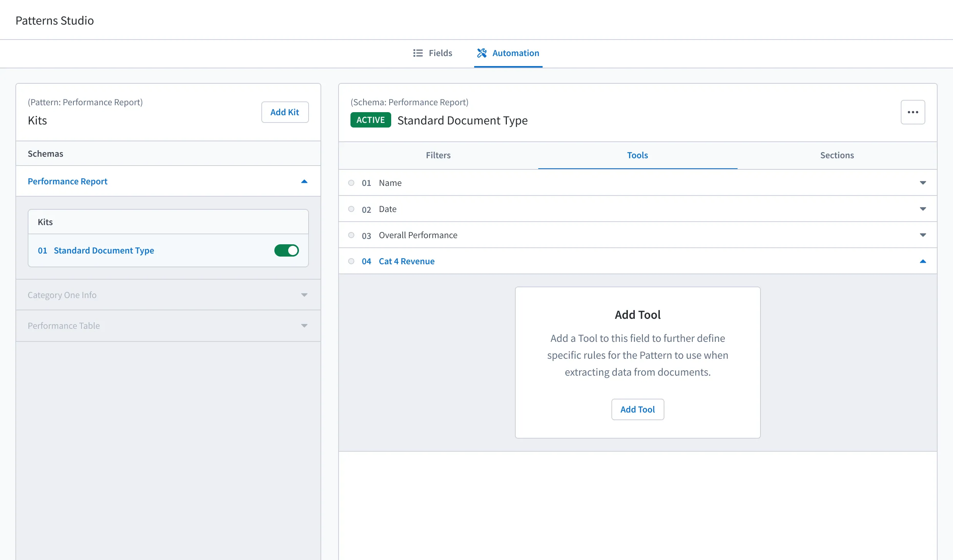Open the three-dot more options menu

click(913, 112)
